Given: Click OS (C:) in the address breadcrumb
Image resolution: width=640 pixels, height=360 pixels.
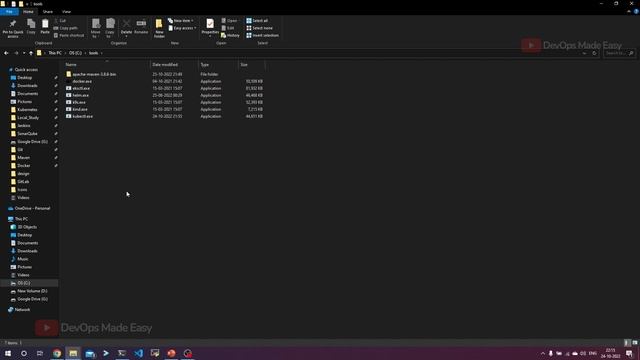Looking at the screenshot, I should click(x=75, y=53).
